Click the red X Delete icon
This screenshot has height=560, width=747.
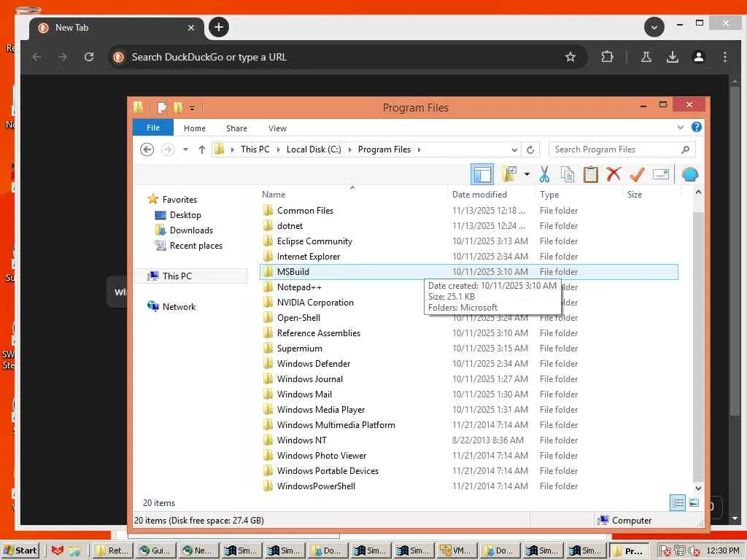(614, 174)
